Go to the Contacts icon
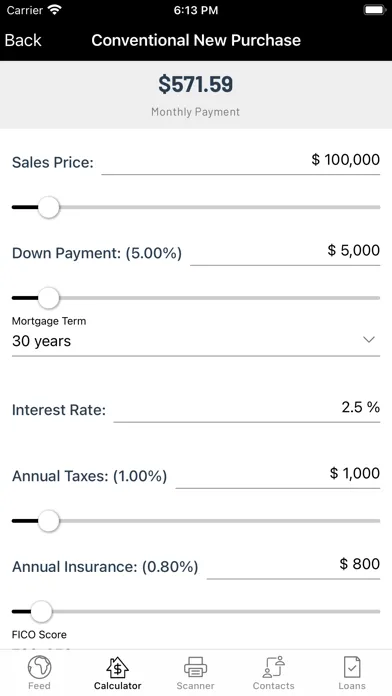The image size is (392, 696). click(273, 667)
